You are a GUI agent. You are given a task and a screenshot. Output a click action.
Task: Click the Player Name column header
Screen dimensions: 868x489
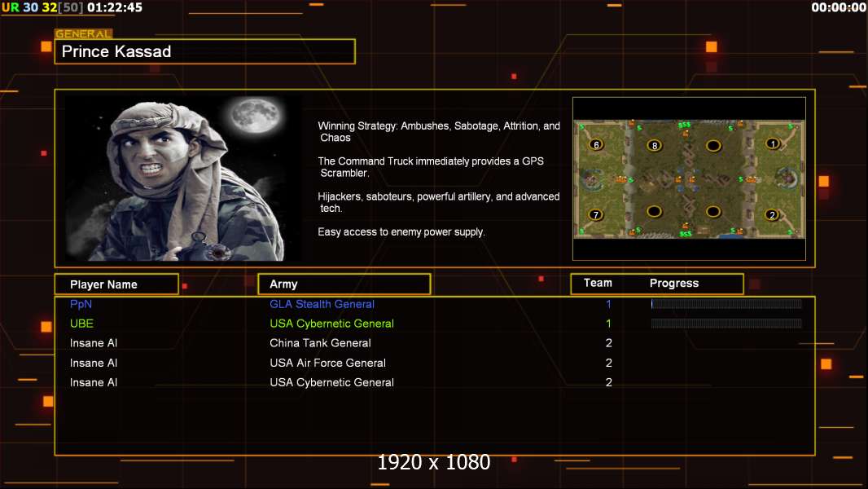point(116,284)
